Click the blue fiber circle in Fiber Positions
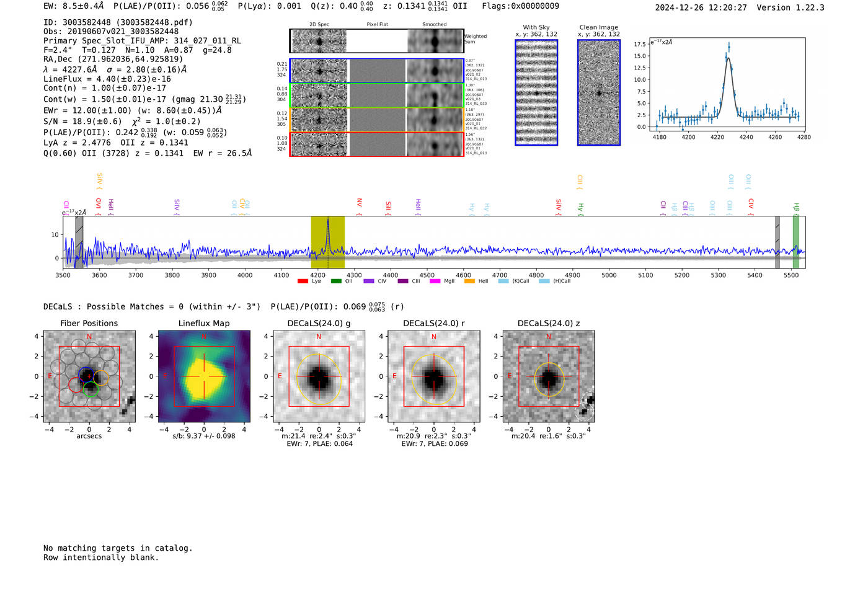 point(87,375)
